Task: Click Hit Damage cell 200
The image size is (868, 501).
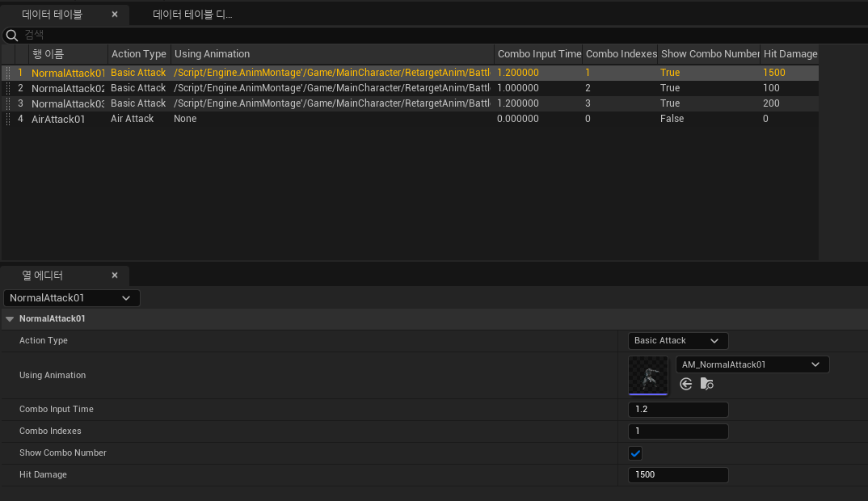Action: [x=771, y=103]
